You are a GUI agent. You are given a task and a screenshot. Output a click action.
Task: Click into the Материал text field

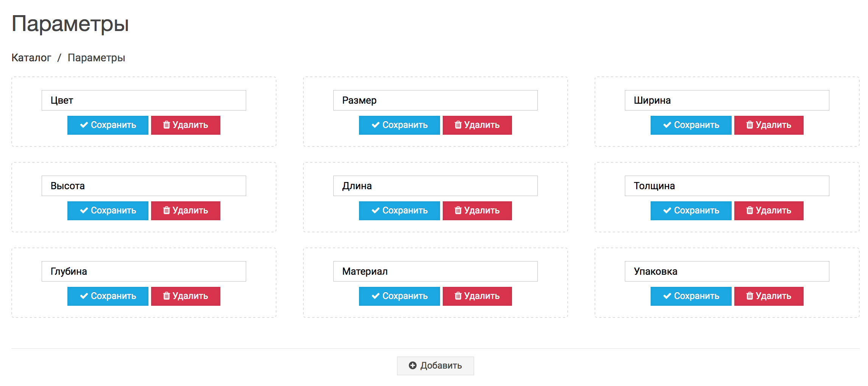click(x=435, y=271)
